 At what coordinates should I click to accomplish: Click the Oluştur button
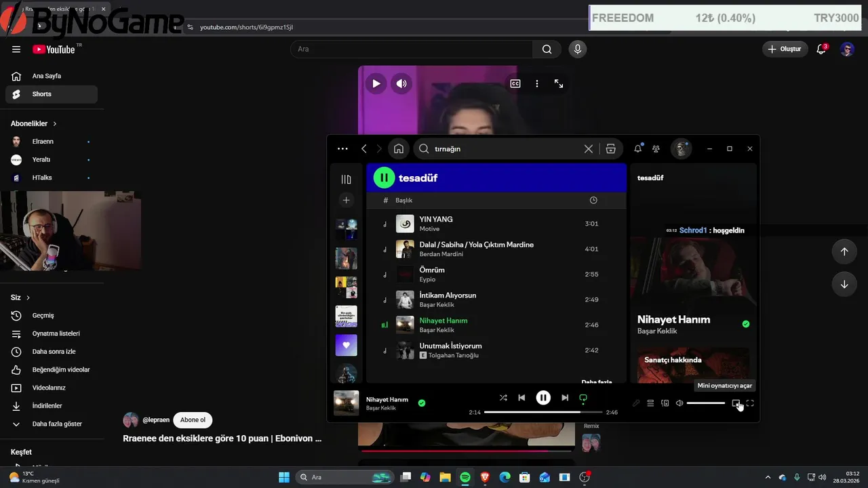pos(785,49)
